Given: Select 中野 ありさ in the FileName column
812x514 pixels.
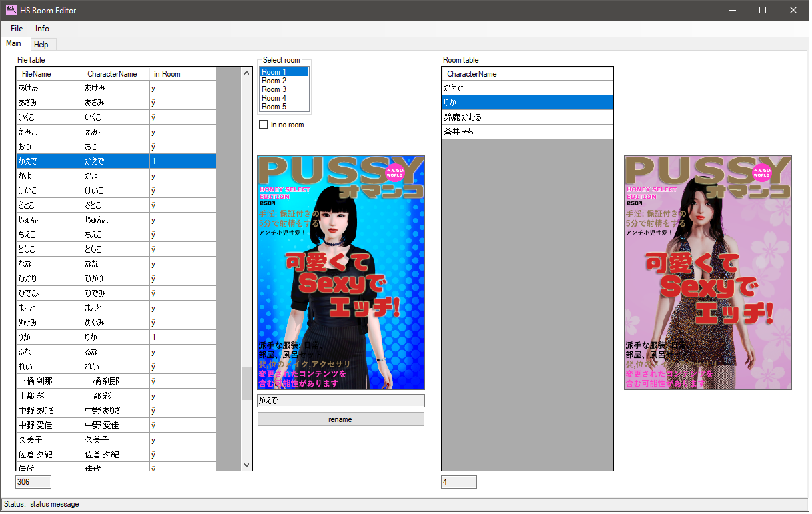Looking at the screenshot, I should pyautogui.click(x=50, y=411).
